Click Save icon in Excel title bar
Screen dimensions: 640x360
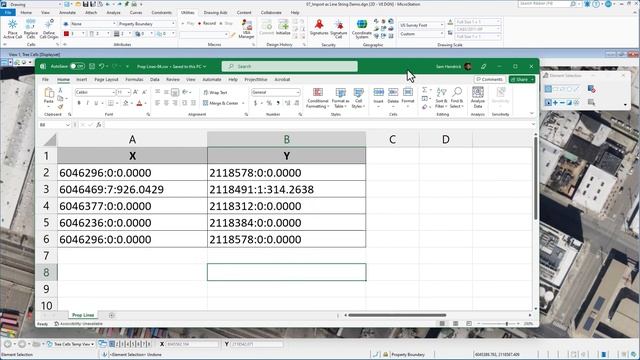92,66
